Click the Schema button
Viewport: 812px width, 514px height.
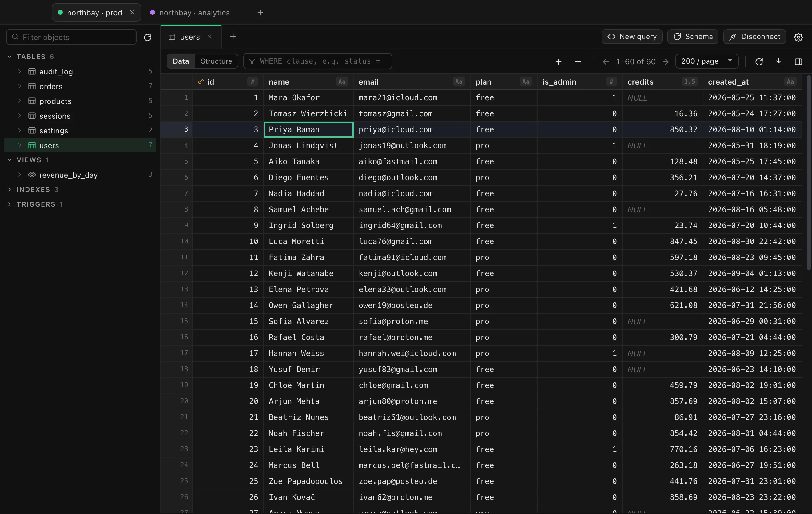point(693,37)
